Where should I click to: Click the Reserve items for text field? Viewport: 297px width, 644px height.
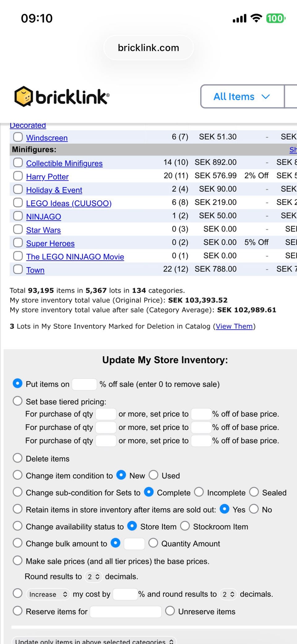point(126,612)
